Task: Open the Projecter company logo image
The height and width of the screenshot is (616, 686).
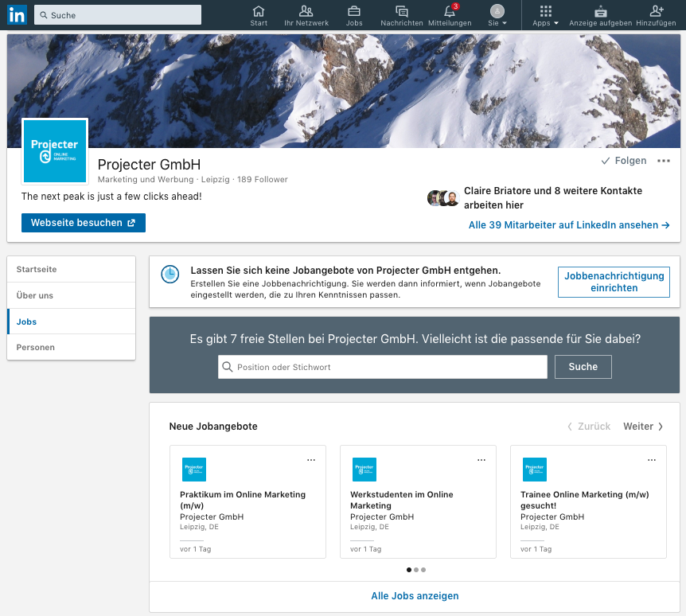Action: tap(55, 151)
